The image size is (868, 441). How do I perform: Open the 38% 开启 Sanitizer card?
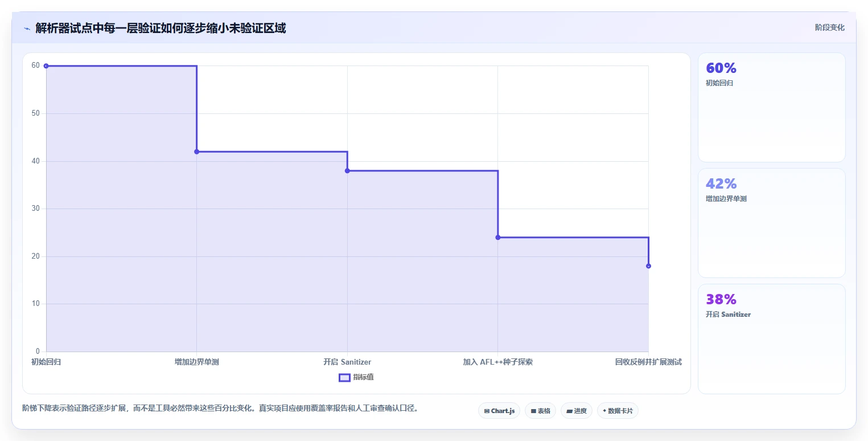(x=771, y=338)
